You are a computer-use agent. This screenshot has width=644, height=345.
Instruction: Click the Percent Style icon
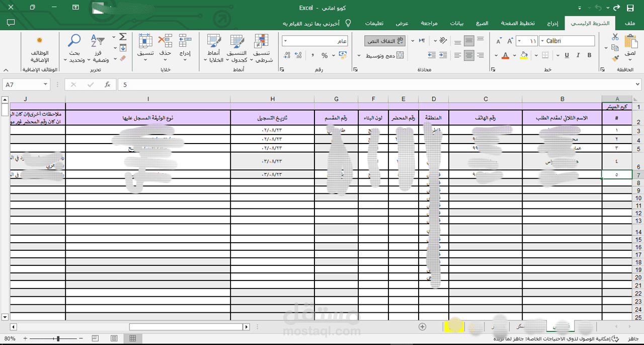click(x=325, y=55)
